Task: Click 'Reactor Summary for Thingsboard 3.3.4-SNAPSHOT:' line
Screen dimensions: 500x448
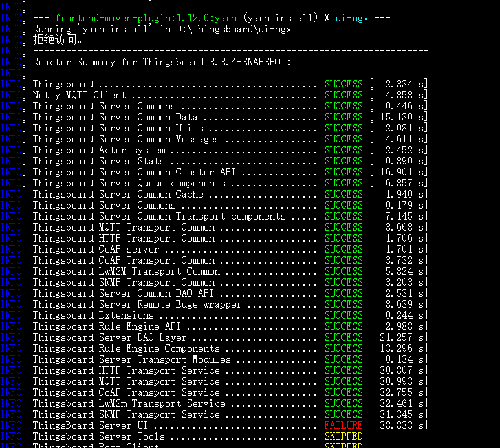Action: 162,62
